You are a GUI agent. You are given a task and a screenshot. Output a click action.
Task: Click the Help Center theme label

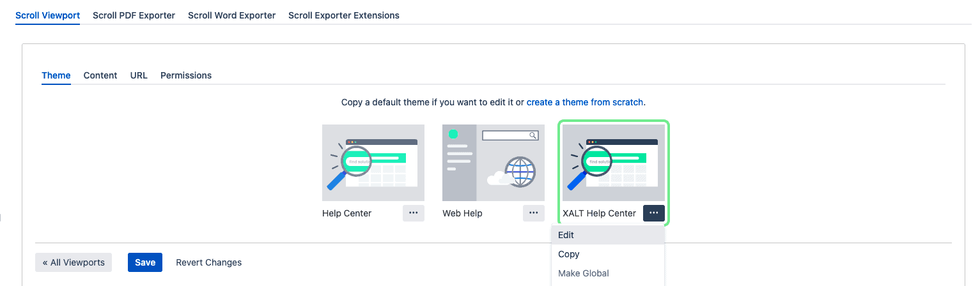[x=347, y=213]
